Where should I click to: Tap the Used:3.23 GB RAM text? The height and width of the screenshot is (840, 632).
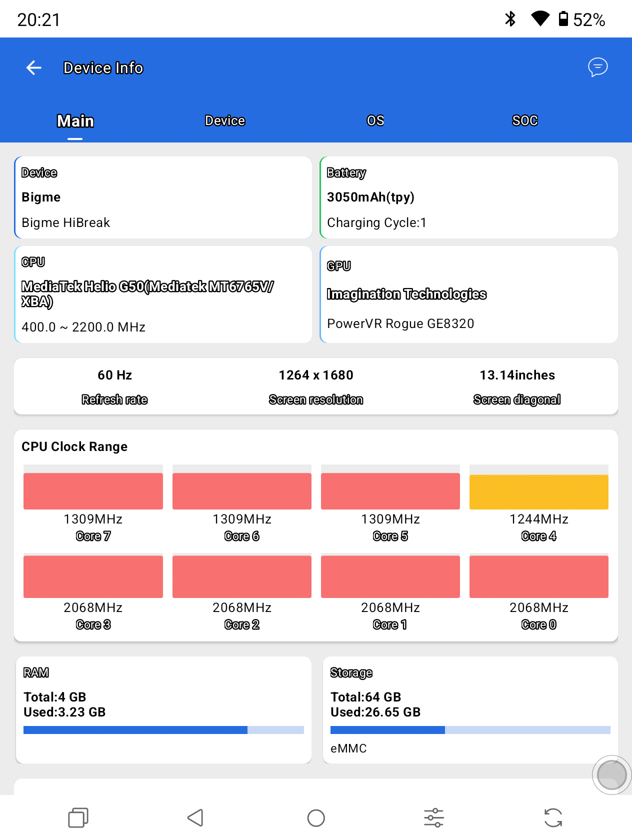(64, 712)
